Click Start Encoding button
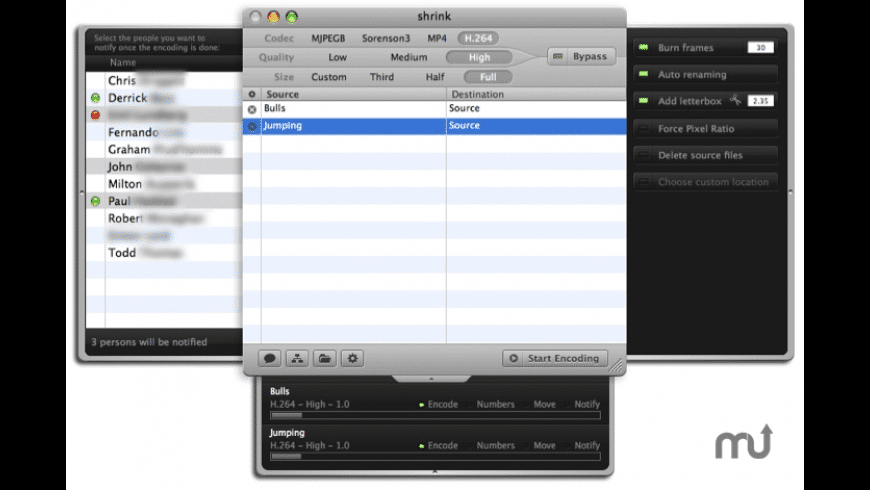This screenshot has height=490, width=870. coord(555,358)
